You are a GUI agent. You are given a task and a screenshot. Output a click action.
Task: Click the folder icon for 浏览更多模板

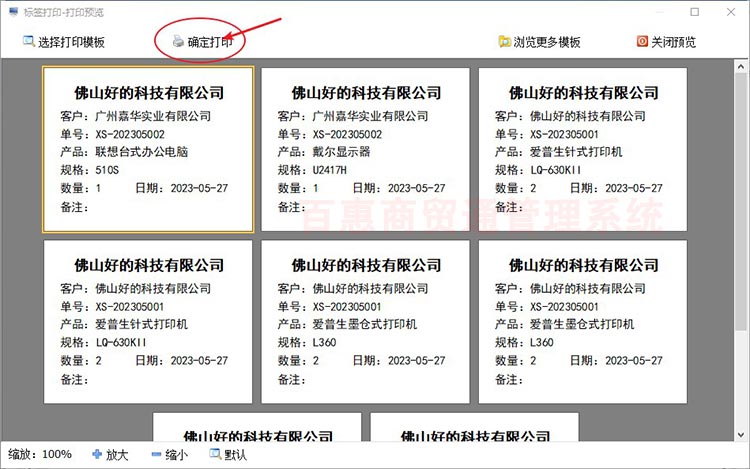[x=504, y=42]
